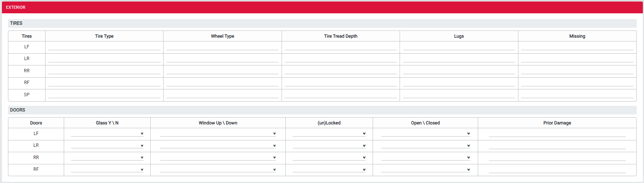Click the Missing field for SP tire
Image resolution: width=644 pixels, height=183 pixels.
577,95
